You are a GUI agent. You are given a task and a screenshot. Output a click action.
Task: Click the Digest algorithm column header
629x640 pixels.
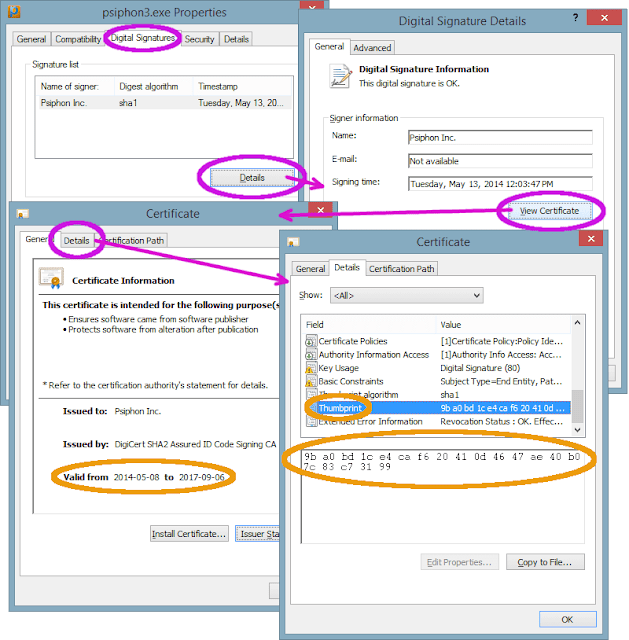153,87
